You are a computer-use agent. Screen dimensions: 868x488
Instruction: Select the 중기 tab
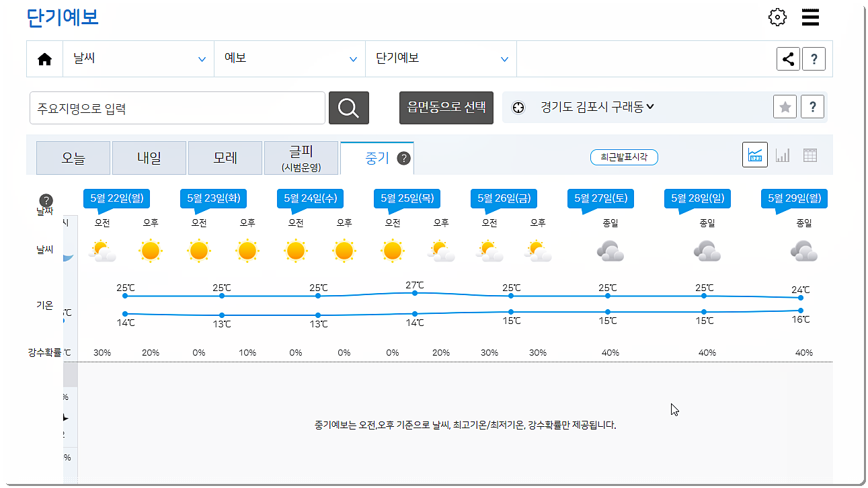tap(377, 159)
